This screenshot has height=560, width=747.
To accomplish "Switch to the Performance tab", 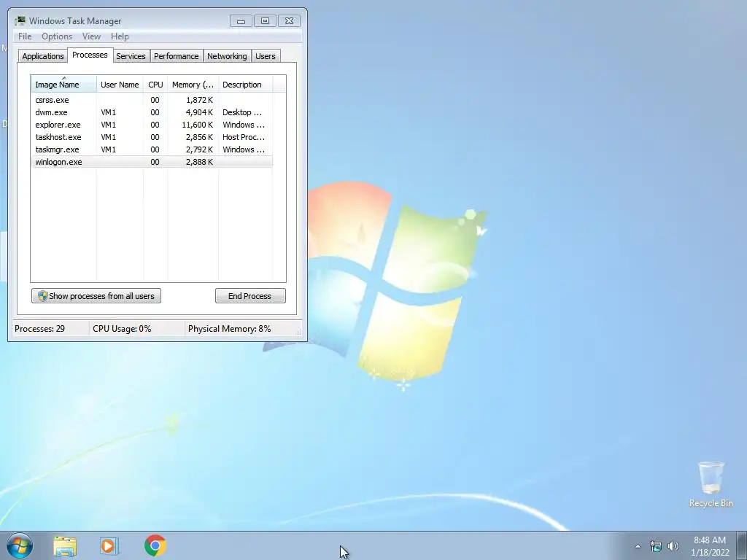I will point(177,56).
